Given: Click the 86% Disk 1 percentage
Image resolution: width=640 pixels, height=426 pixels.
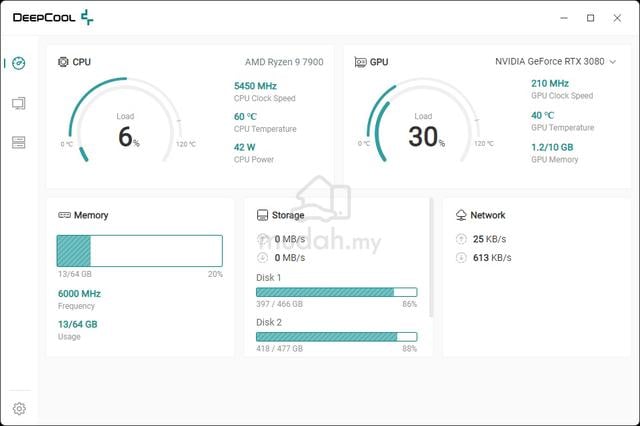Looking at the screenshot, I should pyautogui.click(x=409, y=304).
